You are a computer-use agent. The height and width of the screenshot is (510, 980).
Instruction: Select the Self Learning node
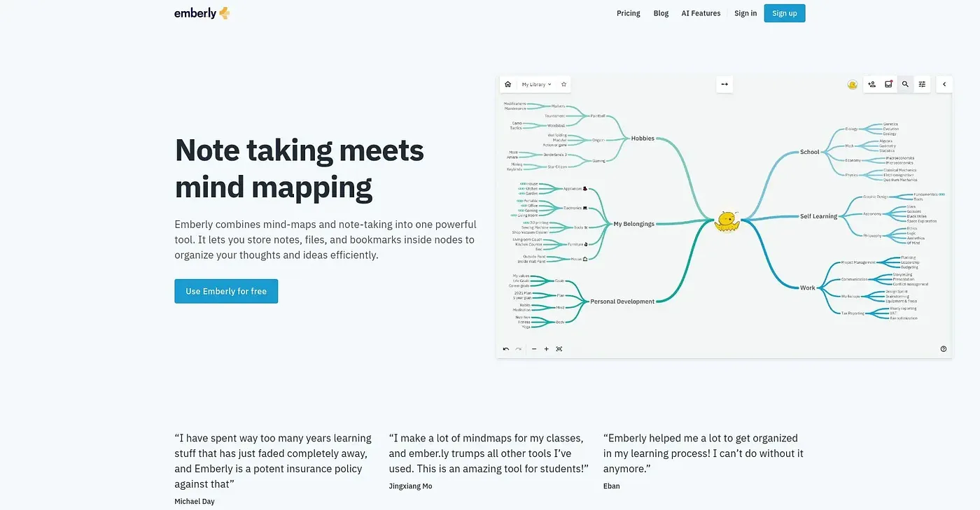coord(819,216)
